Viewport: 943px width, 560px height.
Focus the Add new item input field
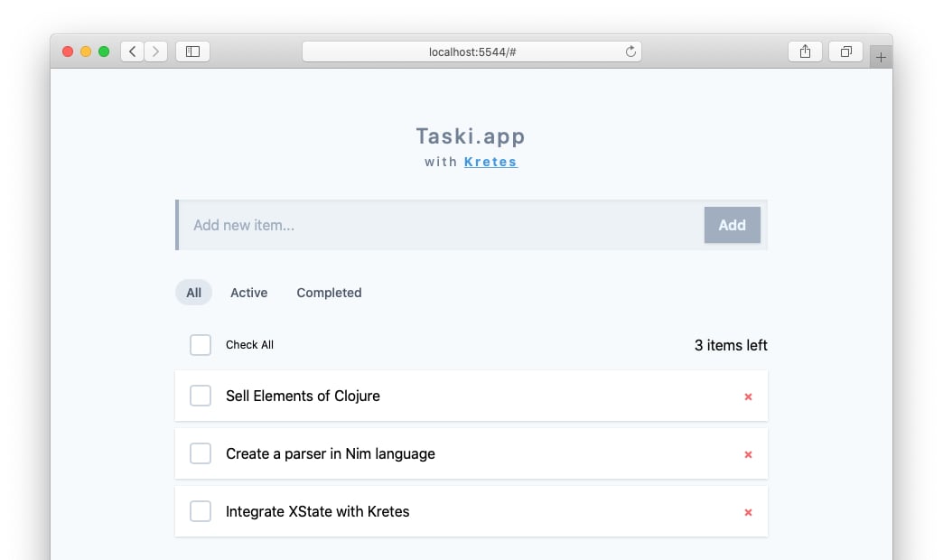442,225
